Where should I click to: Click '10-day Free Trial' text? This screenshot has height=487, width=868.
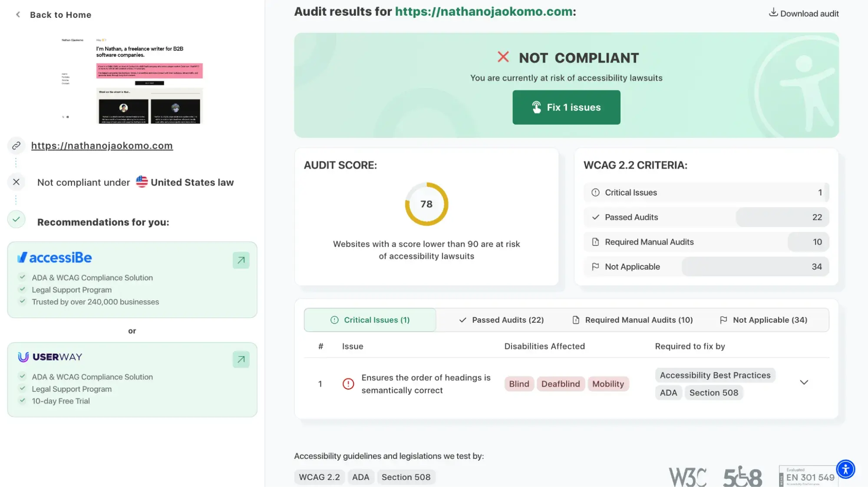click(x=61, y=401)
